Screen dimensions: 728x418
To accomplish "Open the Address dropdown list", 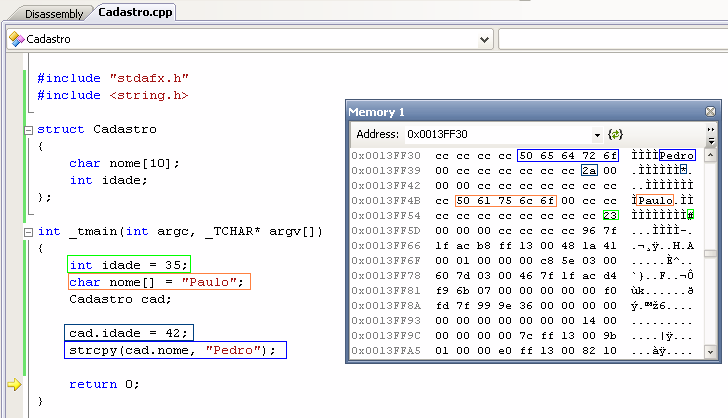I will pyautogui.click(x=597, y=134).
